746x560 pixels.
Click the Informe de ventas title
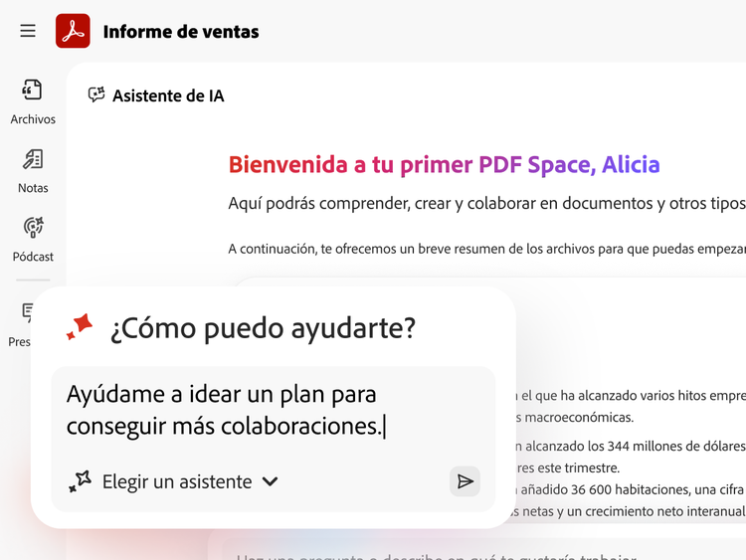[181, 32]
